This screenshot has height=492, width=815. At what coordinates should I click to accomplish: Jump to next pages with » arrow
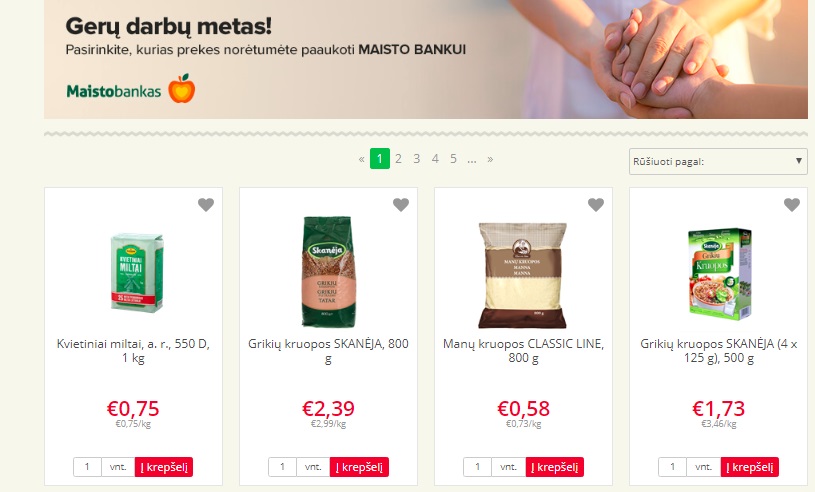pyautogui.click(x=490, y=159)
